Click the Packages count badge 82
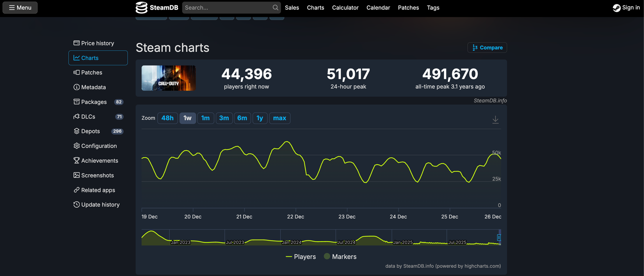Viewport: 644px width, 276px height. (x=119, y=102)
